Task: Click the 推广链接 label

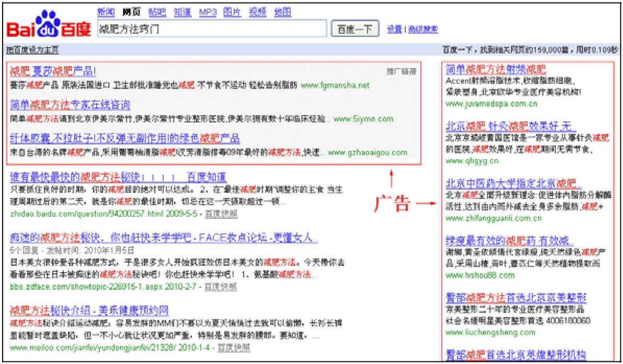Action: [401, 72]
